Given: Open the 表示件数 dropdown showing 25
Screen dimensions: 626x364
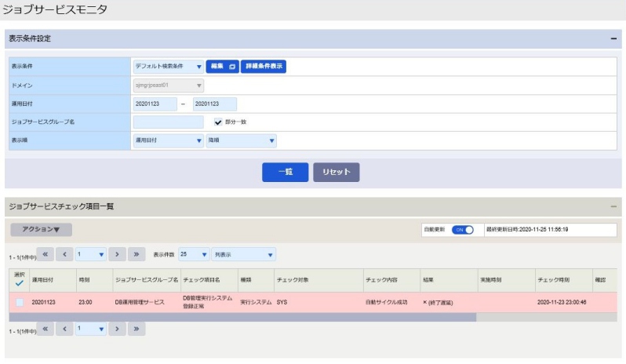Looking at the screenshot, I should click(194, 254).
